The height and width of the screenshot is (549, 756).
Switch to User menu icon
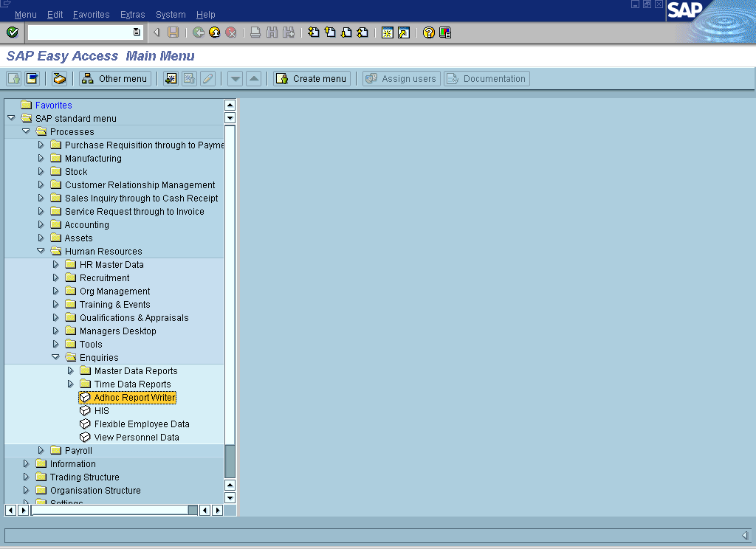tap(13, 78)
